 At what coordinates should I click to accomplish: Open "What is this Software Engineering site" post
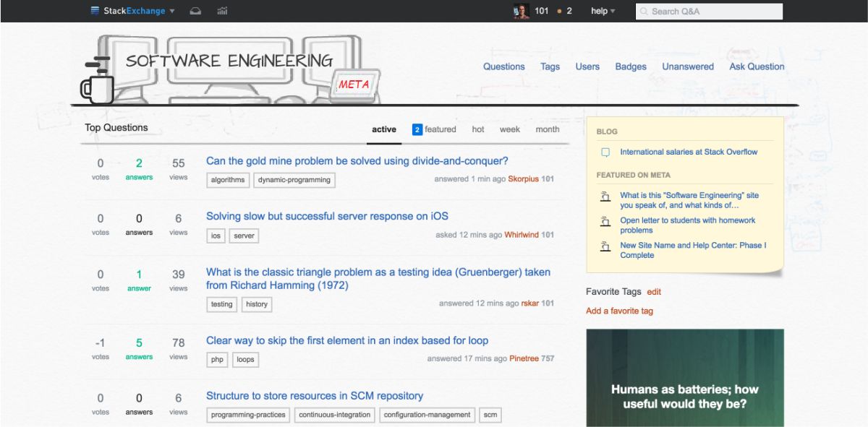click(x=689, y=200)
